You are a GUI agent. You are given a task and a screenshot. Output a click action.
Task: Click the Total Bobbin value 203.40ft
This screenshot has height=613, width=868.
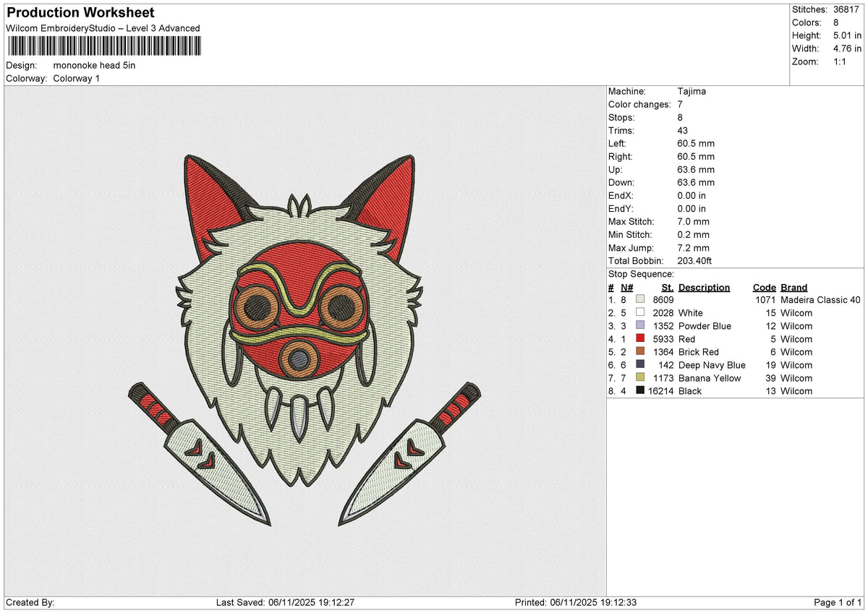(695, 261)
